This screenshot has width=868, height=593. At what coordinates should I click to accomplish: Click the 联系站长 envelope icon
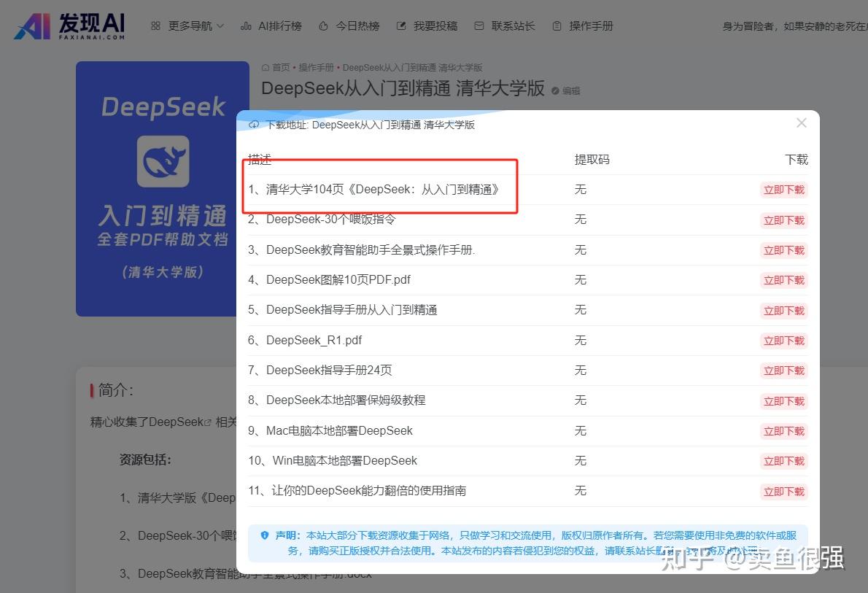[x=479, y=26]
